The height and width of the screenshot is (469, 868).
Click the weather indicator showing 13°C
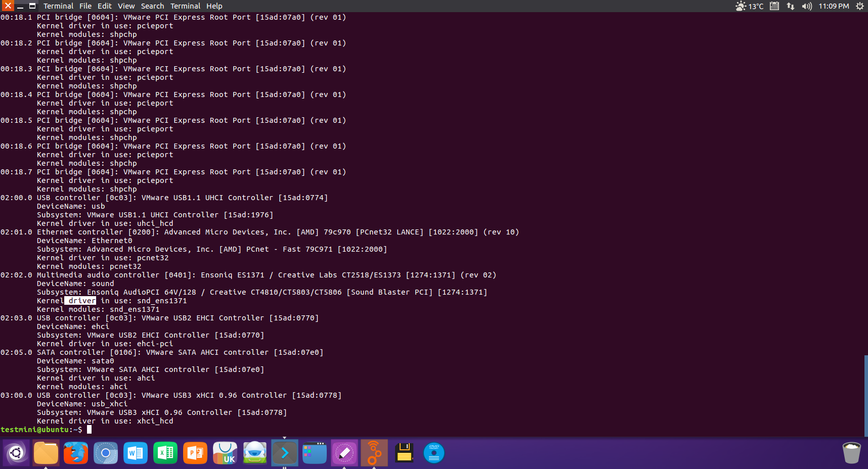(x=749, y=6)
